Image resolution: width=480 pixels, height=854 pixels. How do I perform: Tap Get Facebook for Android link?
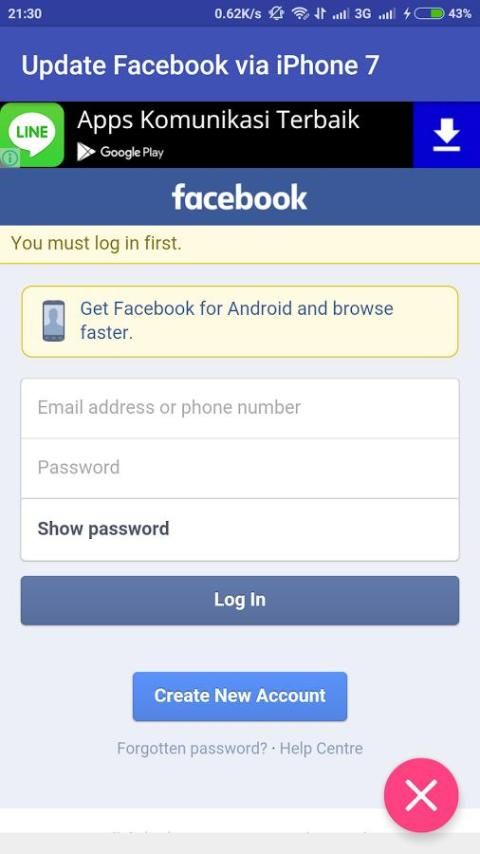[236, 320]
